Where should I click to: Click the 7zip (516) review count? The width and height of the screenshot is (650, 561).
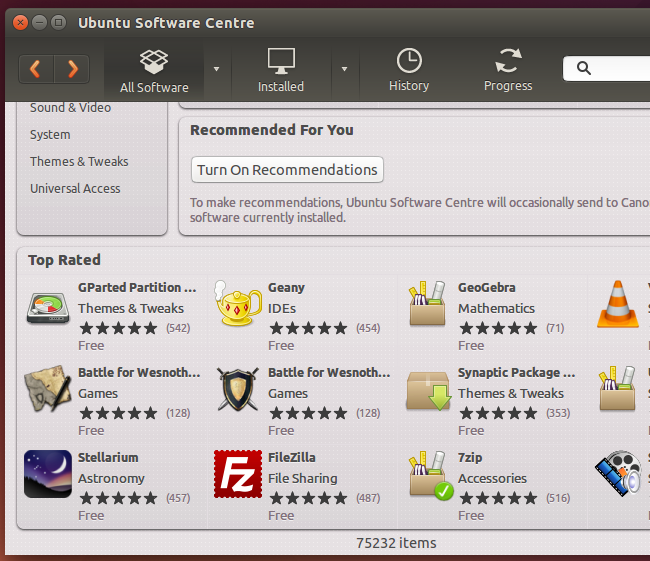(x=558, y=498)
